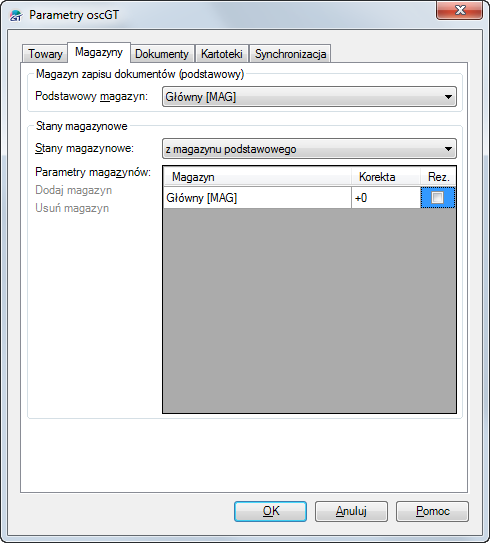The height and width of the screenshot is (543, 490).
Task: Open help with the Pomoc button
Action: point(432,511)
